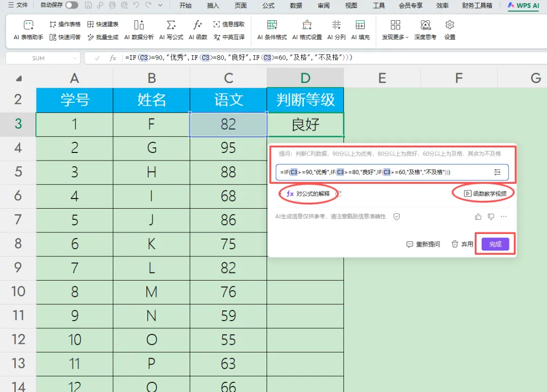Click the thumbs down feedback icon

pos(491,217)
